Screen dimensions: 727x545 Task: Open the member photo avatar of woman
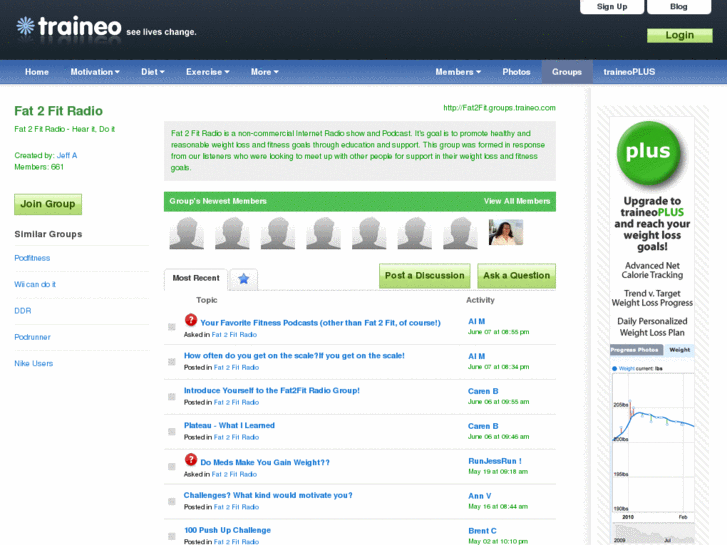click(x=506, y=232)
